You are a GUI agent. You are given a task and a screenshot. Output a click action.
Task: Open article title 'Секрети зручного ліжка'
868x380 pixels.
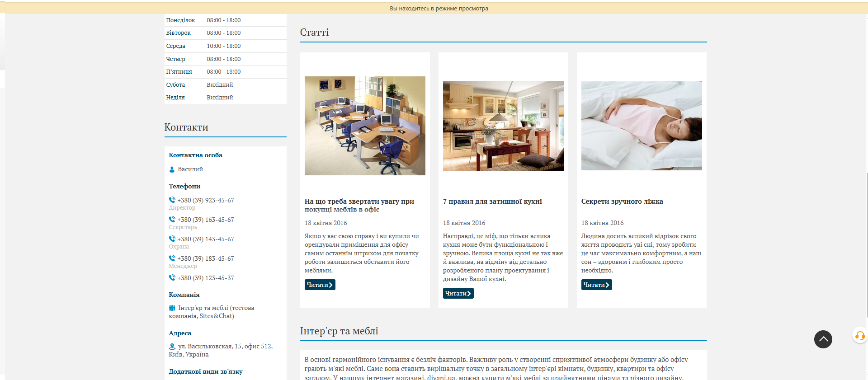coord(622,202)
